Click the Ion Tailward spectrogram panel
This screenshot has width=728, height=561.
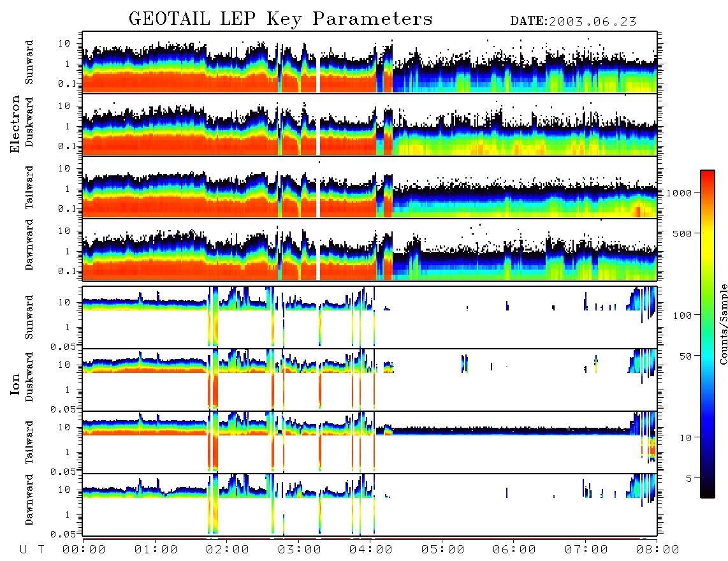coord(370,442)
